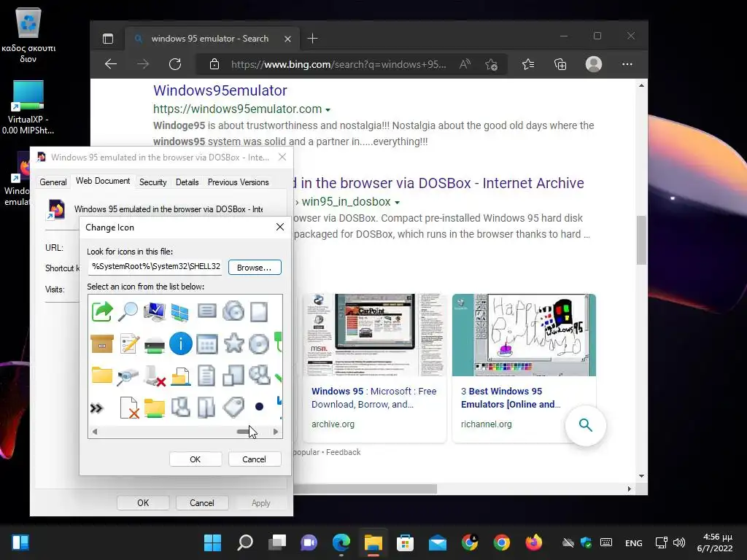Add this page to favorites
Screen dimensions: 747x560
491,64
